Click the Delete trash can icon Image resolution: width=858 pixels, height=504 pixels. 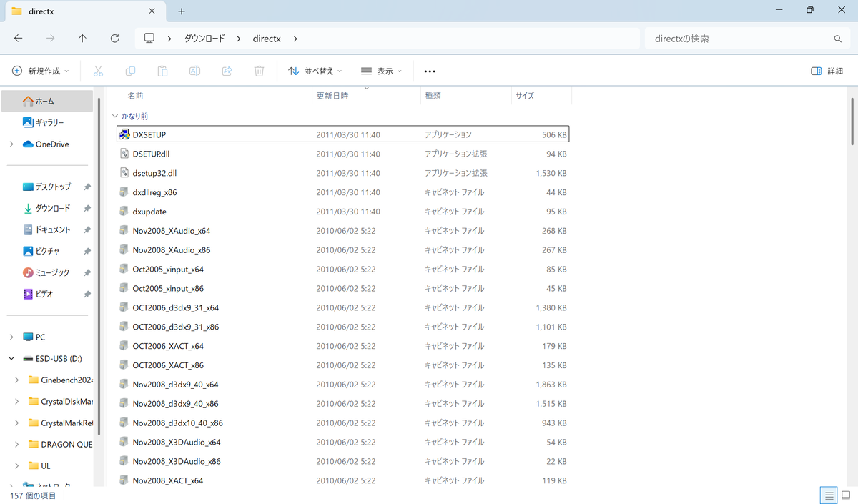pyautogui.click(x=260, y=71)
